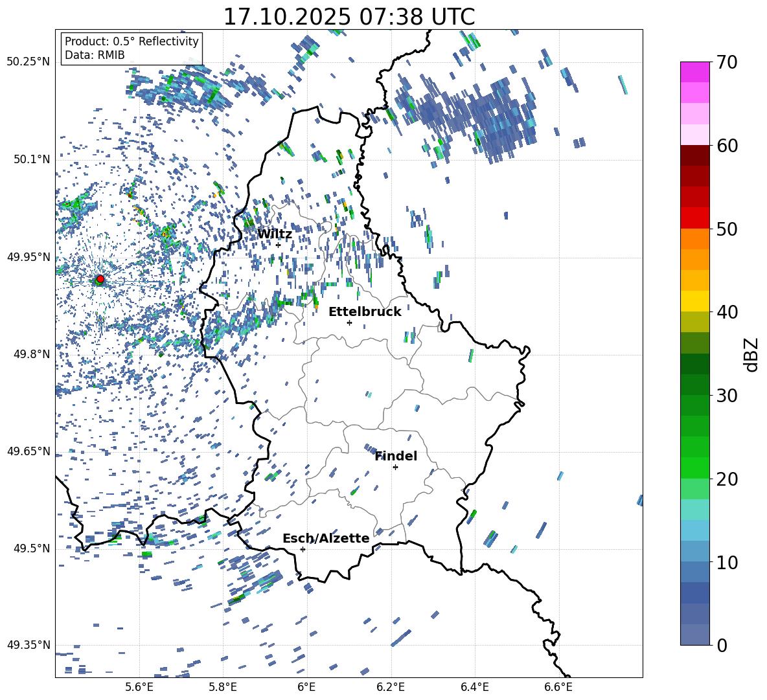
Task: Click the timestamp title 17.10.2025 07:38 UTC
Action: pos(349,17)
